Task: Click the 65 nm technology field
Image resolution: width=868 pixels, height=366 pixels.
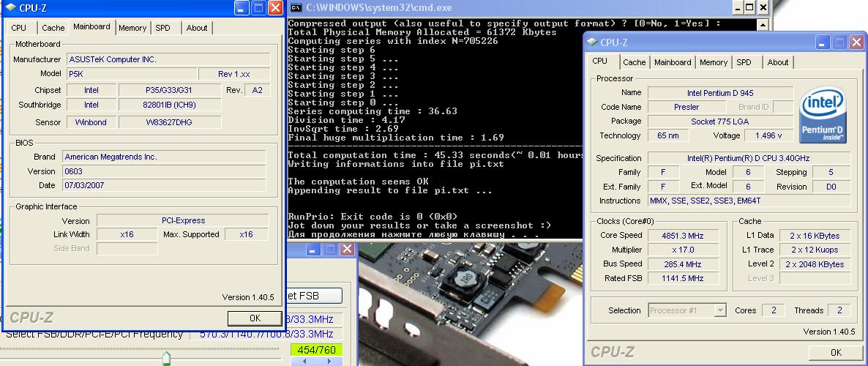Action: point(668,135)
